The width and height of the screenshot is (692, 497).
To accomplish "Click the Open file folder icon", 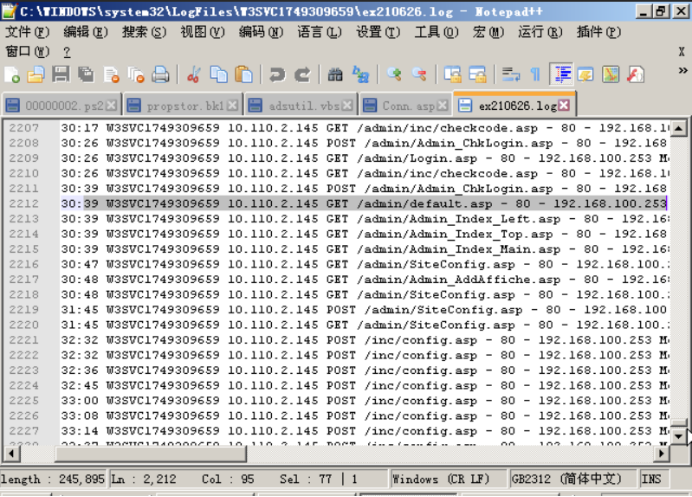I will click(x=35, y=75).
